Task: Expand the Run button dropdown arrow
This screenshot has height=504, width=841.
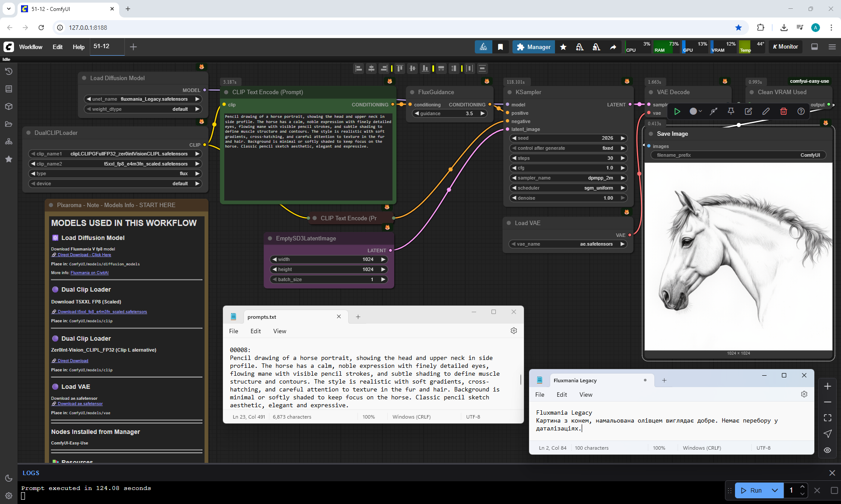Action: pyautogui.click(x=775, y=490)
